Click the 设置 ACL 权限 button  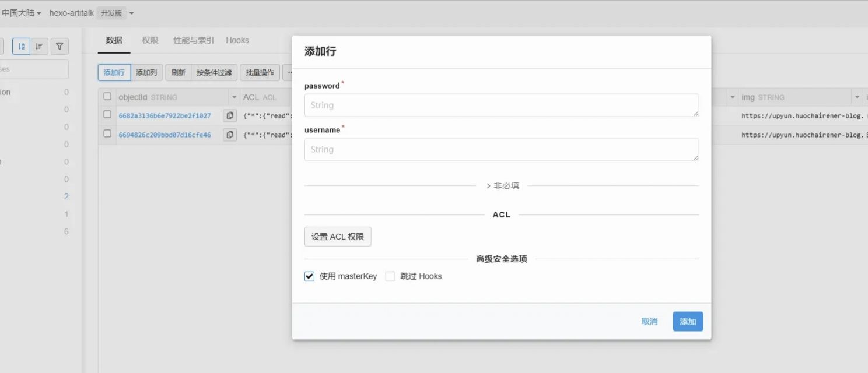pyautogui.click(x=338, y=237)
